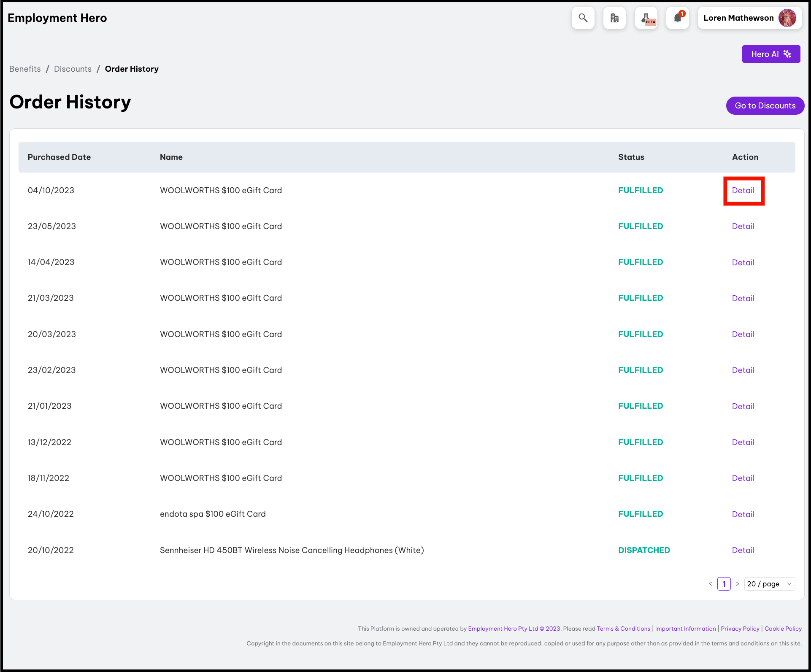
Task: Click the Order History breadcrumb text
Action: tap(132, 69)
